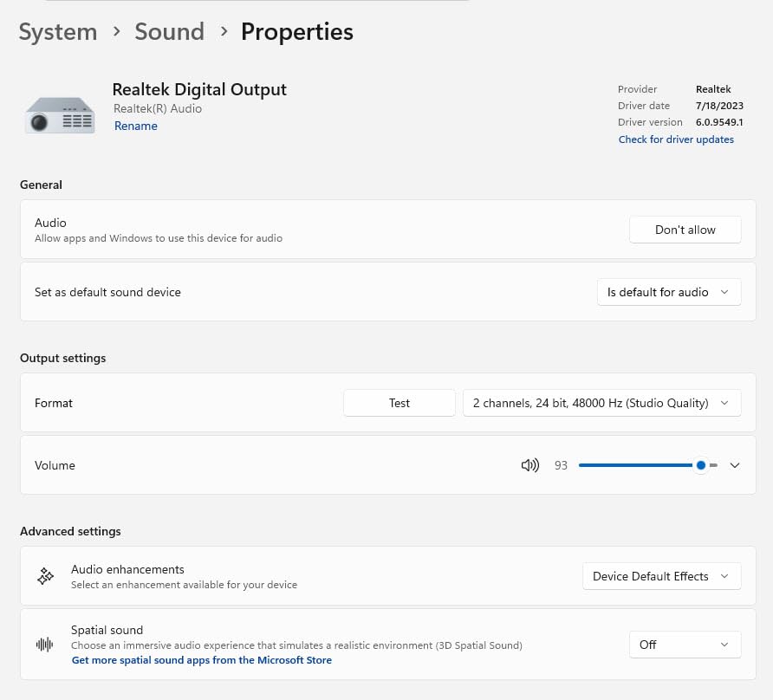Click the volume slider track
Image resolution: width=773 pixels, height=700 pixels.
point(648,465)
